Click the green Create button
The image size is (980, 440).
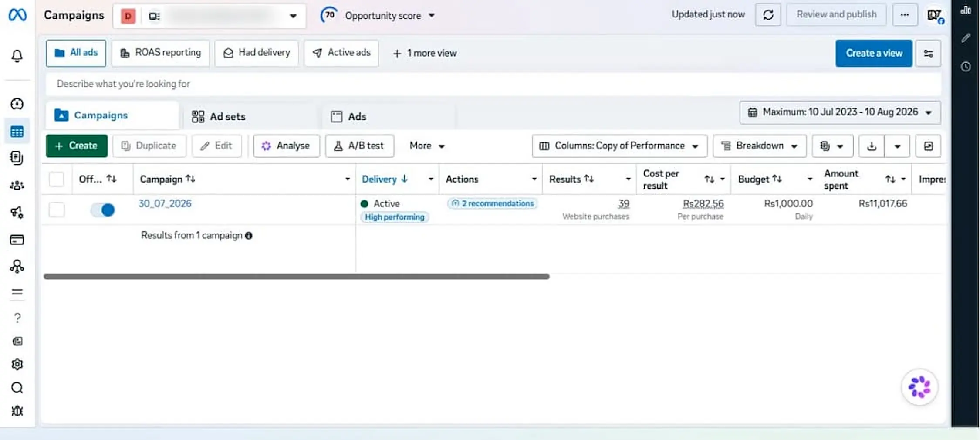77,146
